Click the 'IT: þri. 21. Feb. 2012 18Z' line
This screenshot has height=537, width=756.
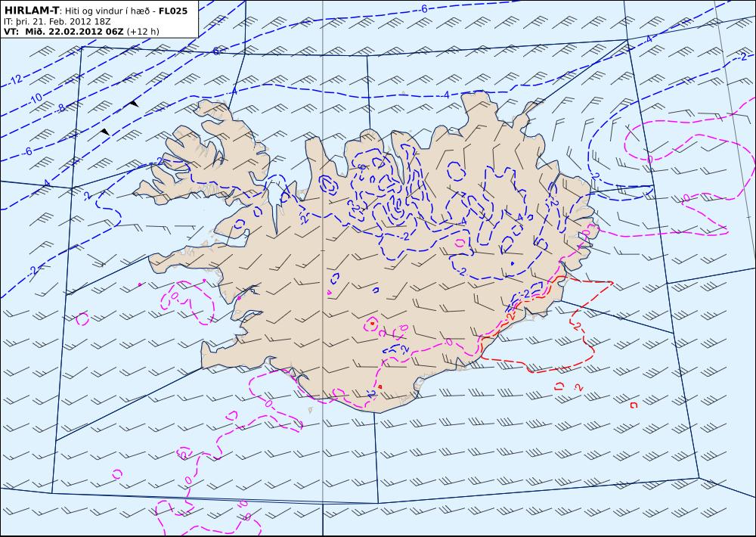tap(57, 22)
